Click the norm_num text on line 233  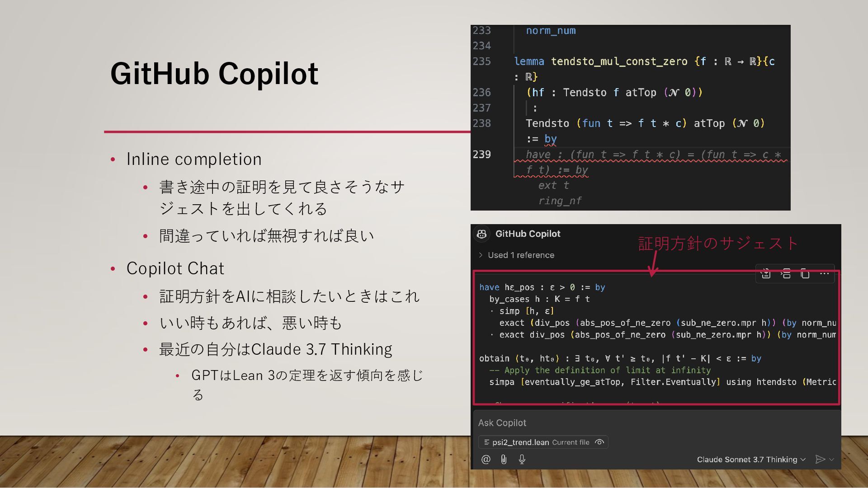click(x=551, y=31)
